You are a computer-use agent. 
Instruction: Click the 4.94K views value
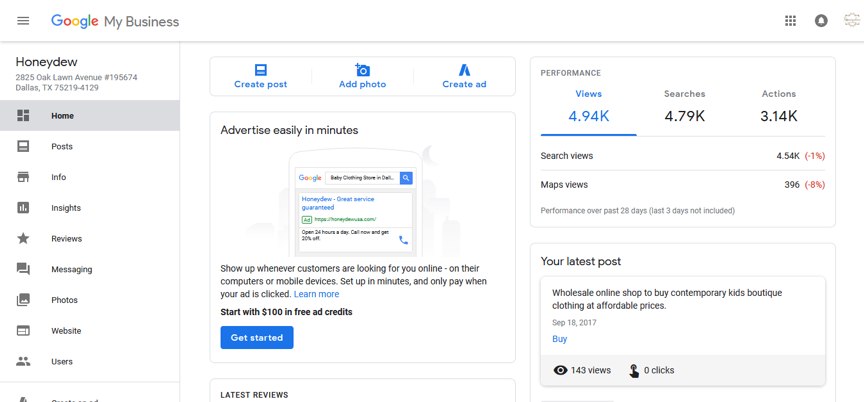(x=588, y=116)
